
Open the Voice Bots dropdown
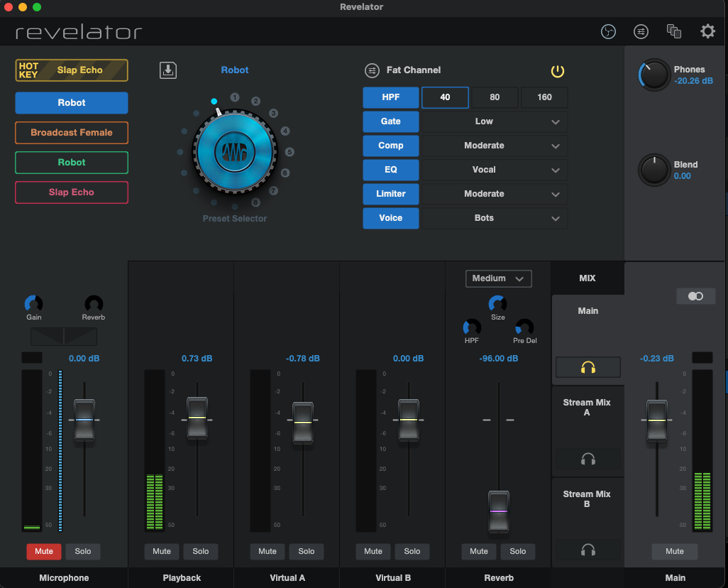click(x=495, y=218)
